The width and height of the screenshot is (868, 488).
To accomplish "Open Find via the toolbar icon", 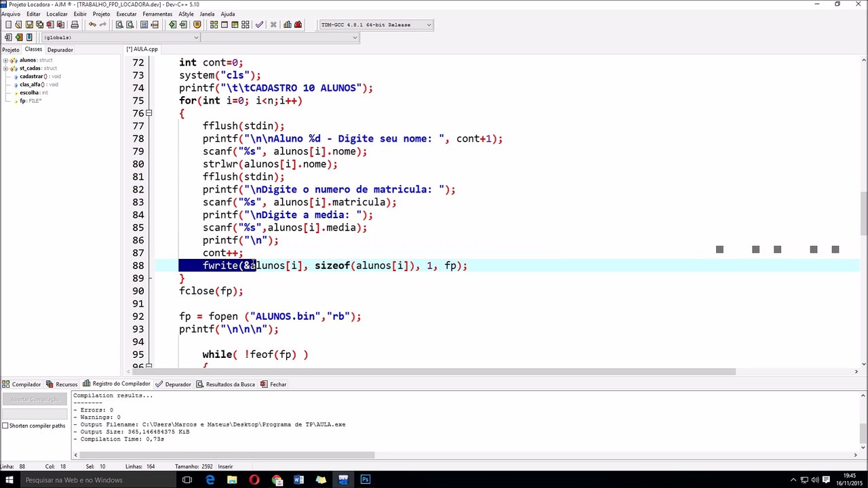I will (x=119, y=25).
